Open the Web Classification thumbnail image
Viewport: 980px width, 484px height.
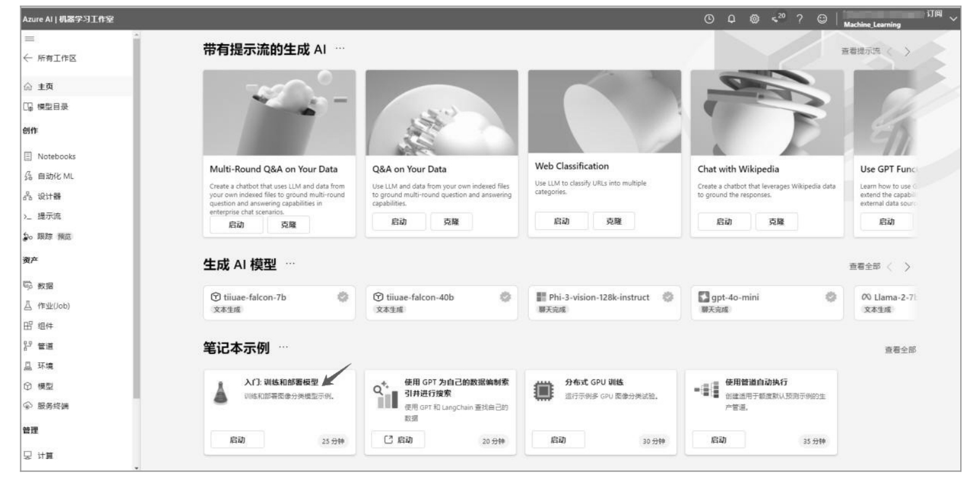tap(605, 111)
